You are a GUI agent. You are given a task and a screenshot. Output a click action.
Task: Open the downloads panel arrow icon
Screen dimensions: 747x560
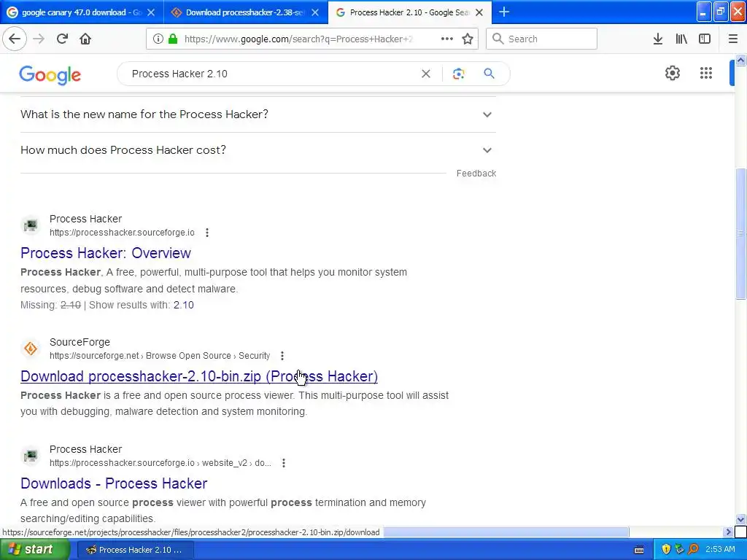(x=658, y=39)
